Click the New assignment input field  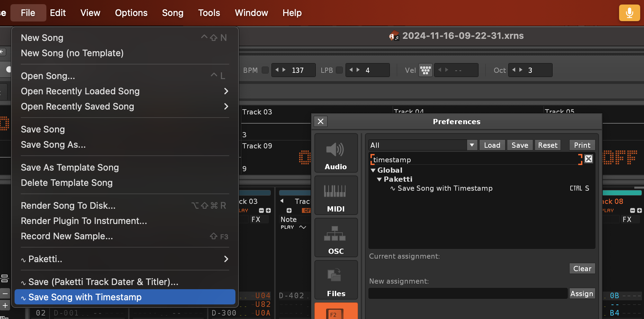pyautogui.click(x=468, y=293)
